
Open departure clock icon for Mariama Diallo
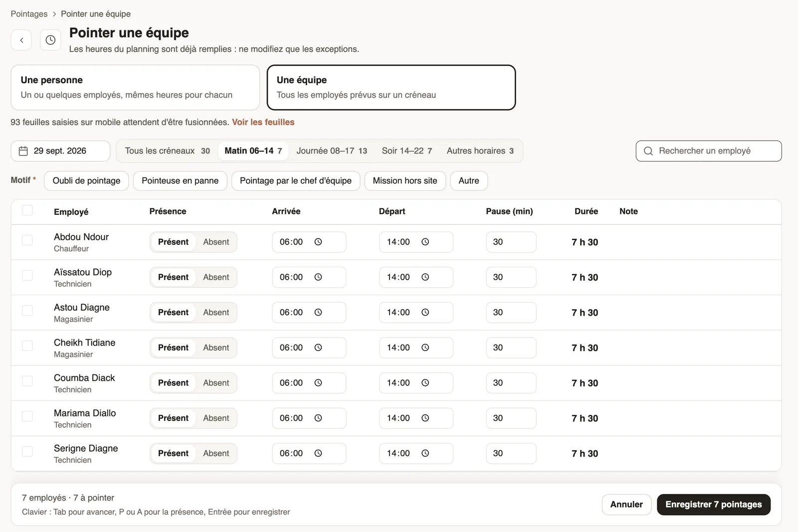pos(425,418)
